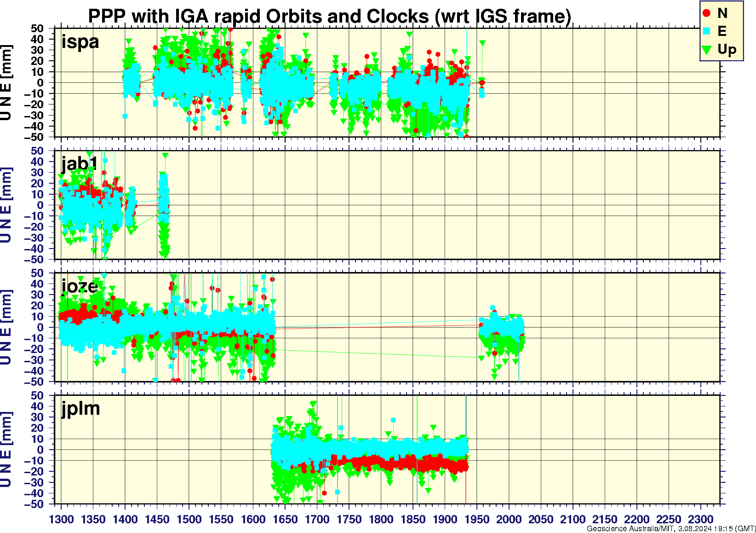Image resolution: width=756 pixels, height=533 pixels.
Task: Click the x-axis label 2200
Action: pyautogui.click(x=636, y=519)
